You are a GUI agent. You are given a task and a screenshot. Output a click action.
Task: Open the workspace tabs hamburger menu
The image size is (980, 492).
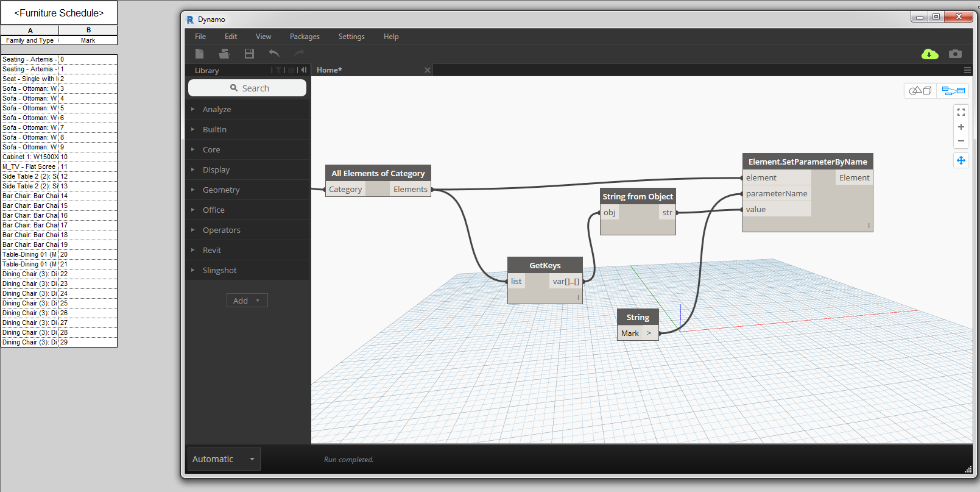[x=967, y=70]
